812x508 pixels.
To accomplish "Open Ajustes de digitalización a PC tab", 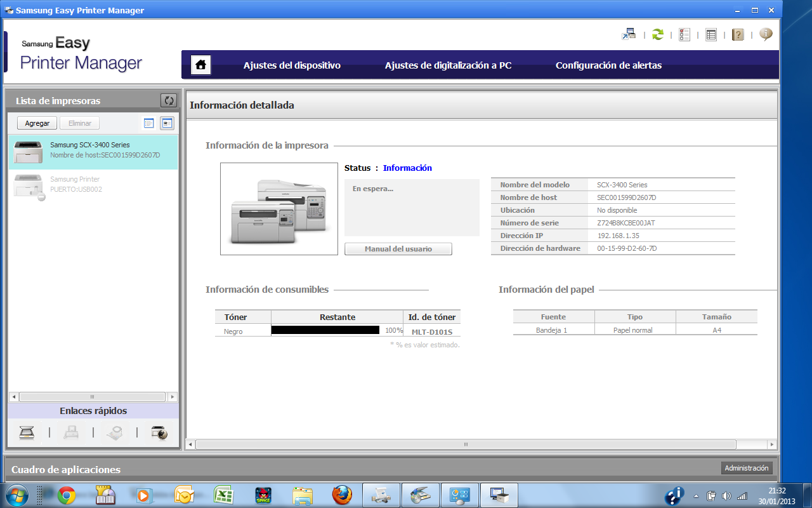I will pyautogui.click(x=448, y=65).
